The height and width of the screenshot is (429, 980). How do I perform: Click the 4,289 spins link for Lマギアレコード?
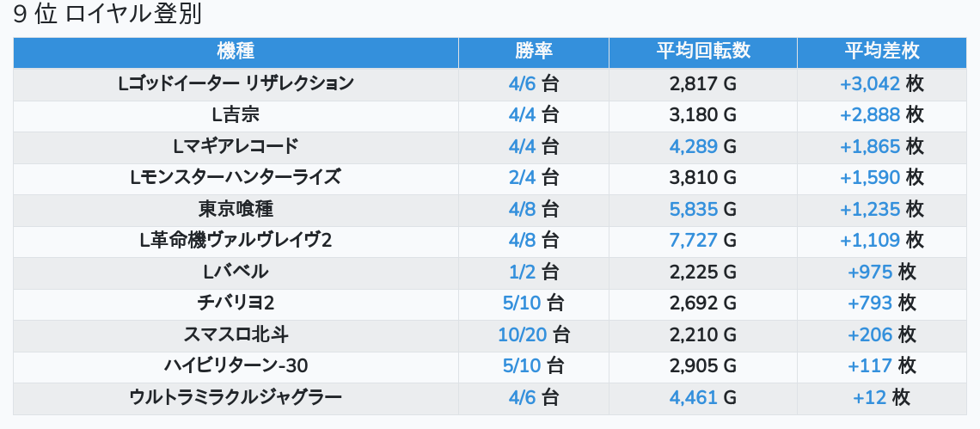pyautogui.click(x=693, y=146)
